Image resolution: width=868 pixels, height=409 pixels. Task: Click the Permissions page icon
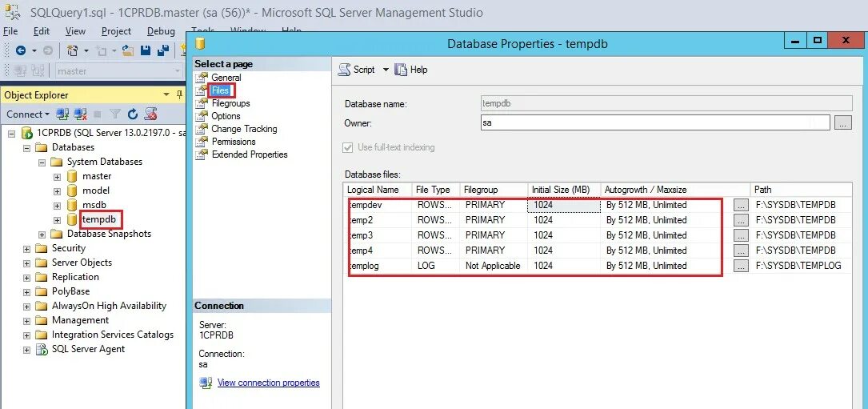(202, 142)
